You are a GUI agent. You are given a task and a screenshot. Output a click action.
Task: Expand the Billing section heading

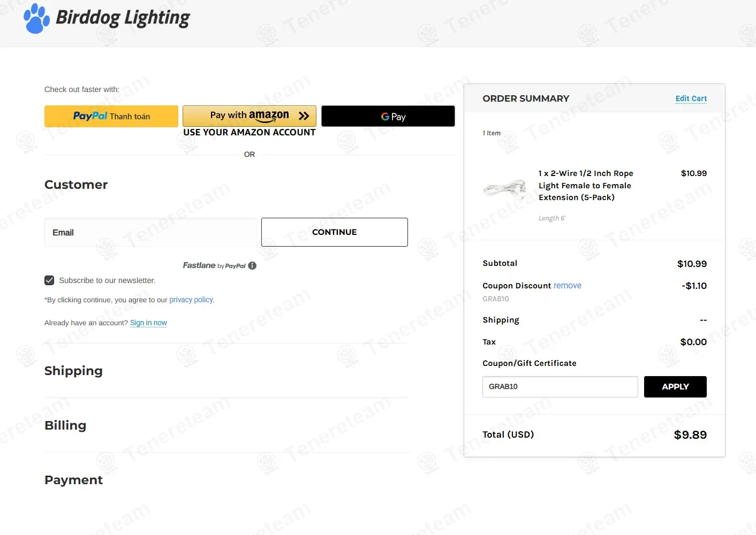point(65,425)
